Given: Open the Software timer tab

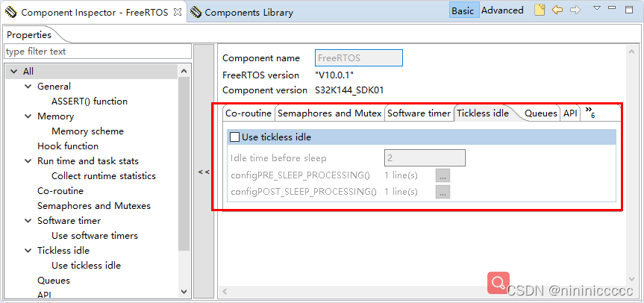Looking at the screenshot, I should [419, 113].
